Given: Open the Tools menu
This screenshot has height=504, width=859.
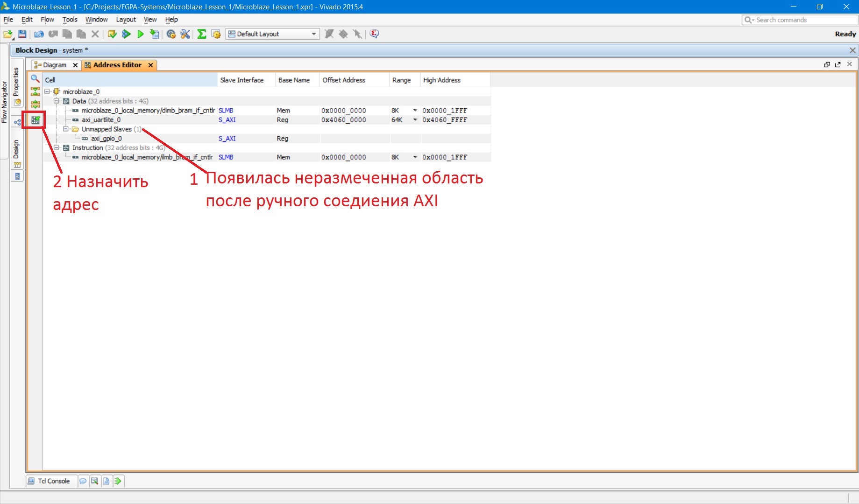Looking at the screenshot, I should point(70,20).
